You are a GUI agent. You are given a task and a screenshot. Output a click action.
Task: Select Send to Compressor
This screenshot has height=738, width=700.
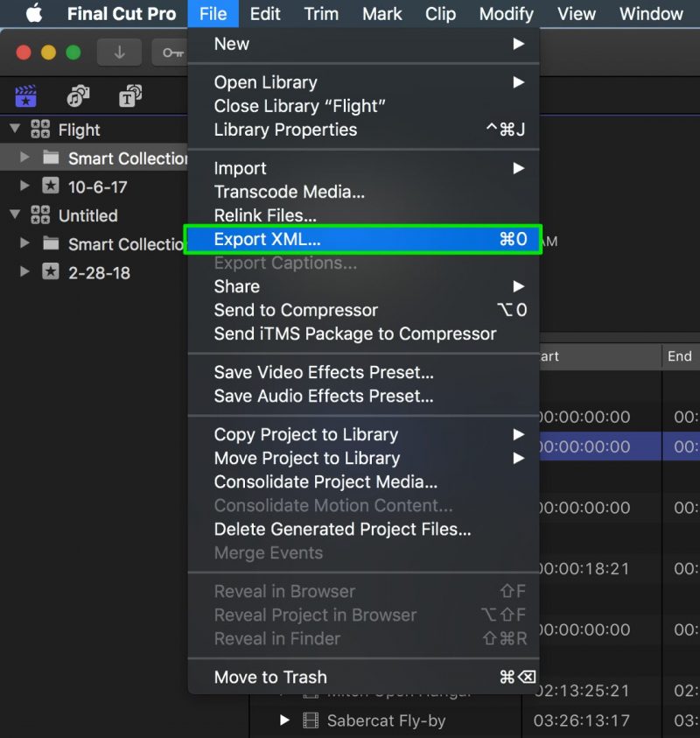click(364, 310)
